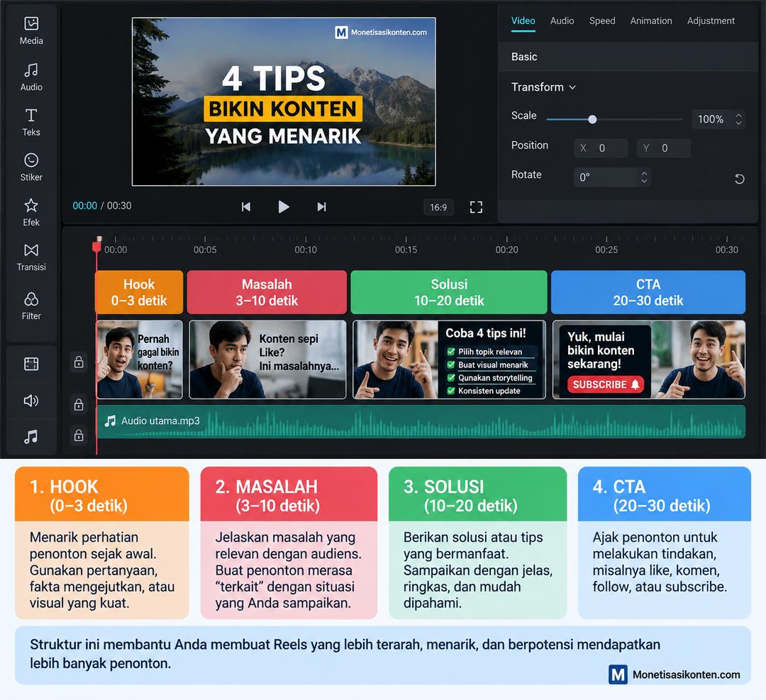This screenshot has height=700, width=766.
Task: Select the CTA 20–30 detik segment
Action: 648,292
